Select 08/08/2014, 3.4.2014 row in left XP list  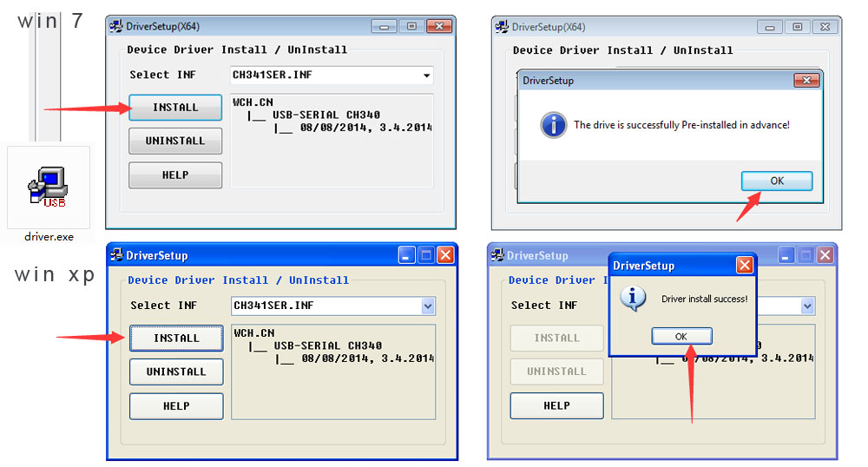[367, 358]
